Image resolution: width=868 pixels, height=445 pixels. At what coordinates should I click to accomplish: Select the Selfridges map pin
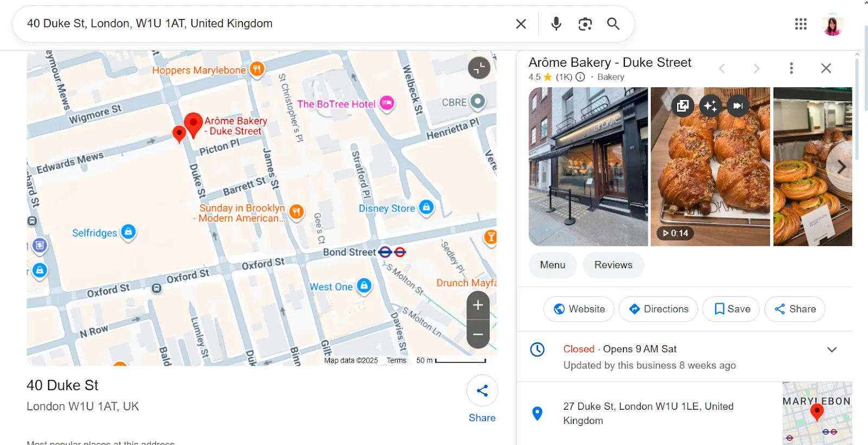pos(128,232)
